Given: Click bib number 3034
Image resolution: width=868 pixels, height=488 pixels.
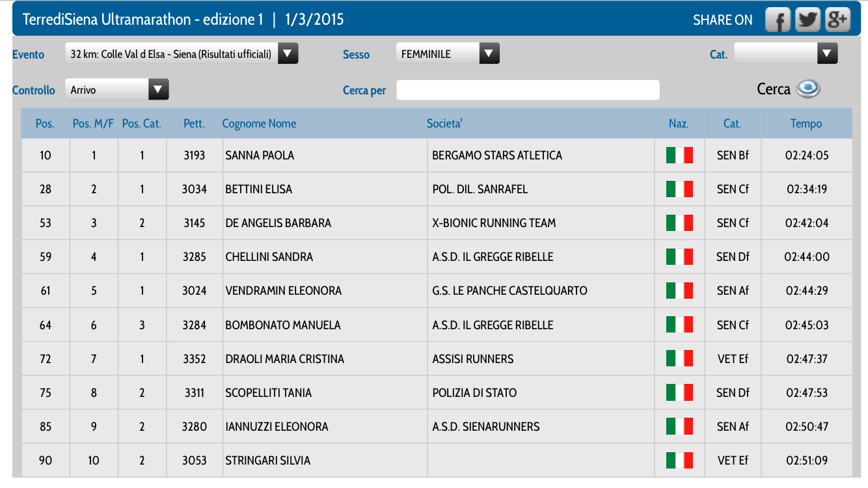Looking at the screenshot, I should 194,189.
